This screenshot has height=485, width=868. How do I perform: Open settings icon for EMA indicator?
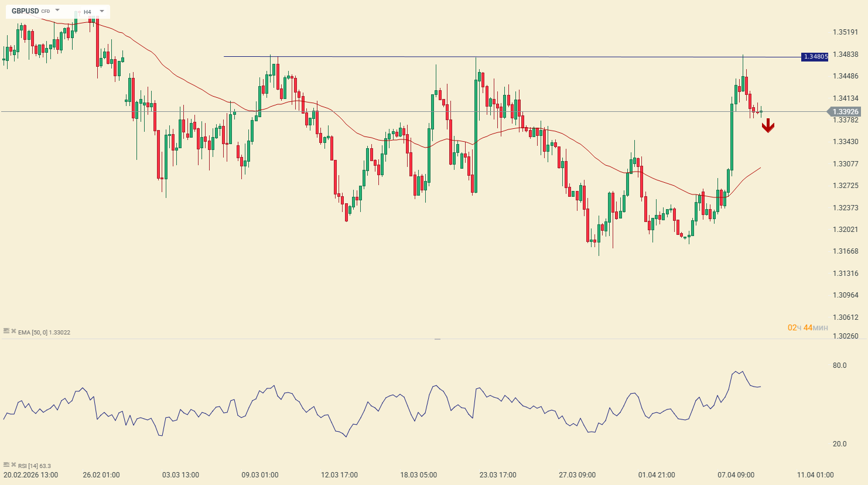(6, 332)
